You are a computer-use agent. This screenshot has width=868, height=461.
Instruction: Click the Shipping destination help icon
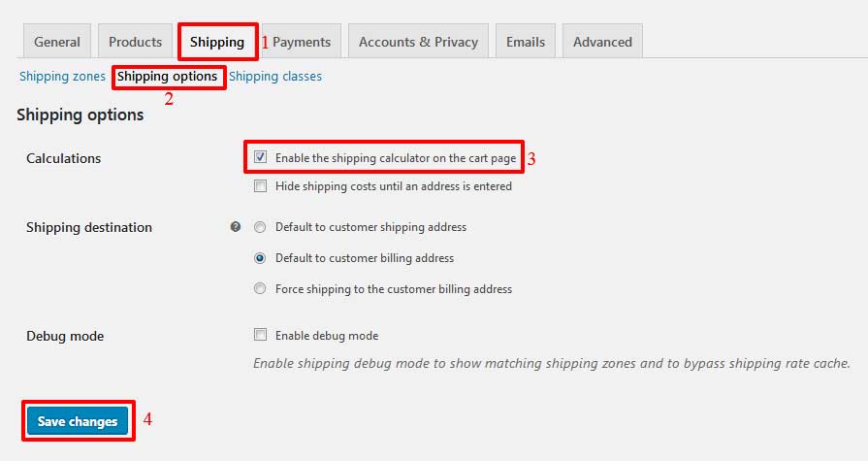(236, 227)
